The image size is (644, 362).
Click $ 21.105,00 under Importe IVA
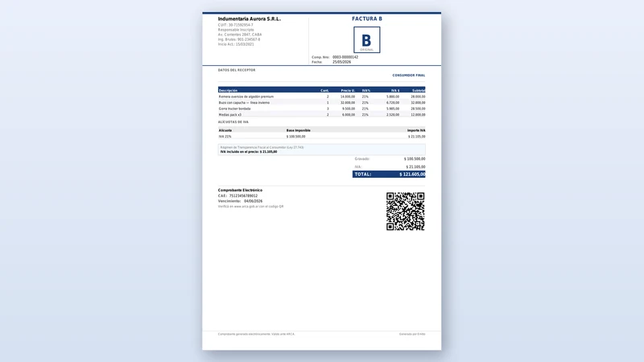click(x=416, y=137)
